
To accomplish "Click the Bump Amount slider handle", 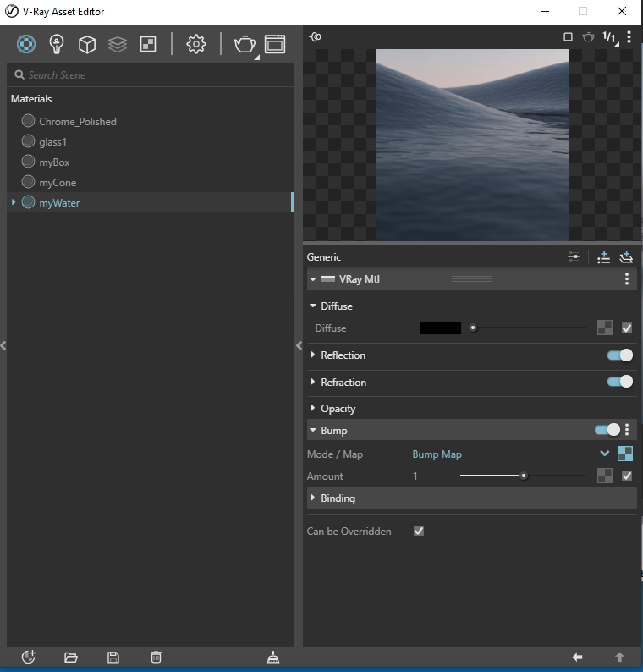I will pos(524,476).
